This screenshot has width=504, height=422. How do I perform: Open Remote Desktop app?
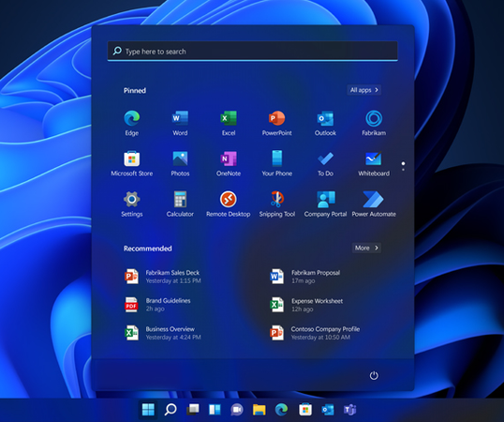pos(229,203)
